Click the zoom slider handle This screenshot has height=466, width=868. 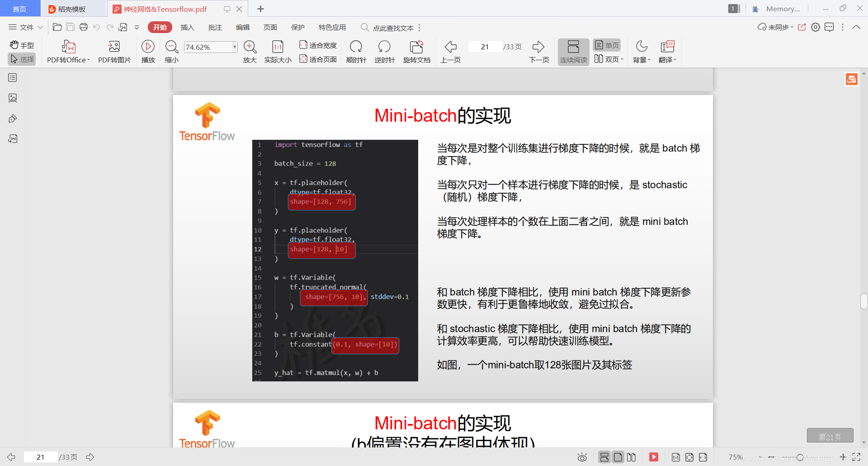pyautogui.click(x=800, y=457)
